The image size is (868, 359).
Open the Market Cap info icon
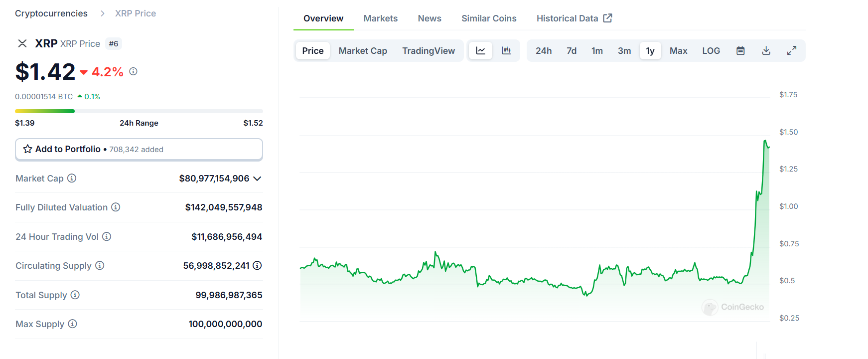coord(72,178)
